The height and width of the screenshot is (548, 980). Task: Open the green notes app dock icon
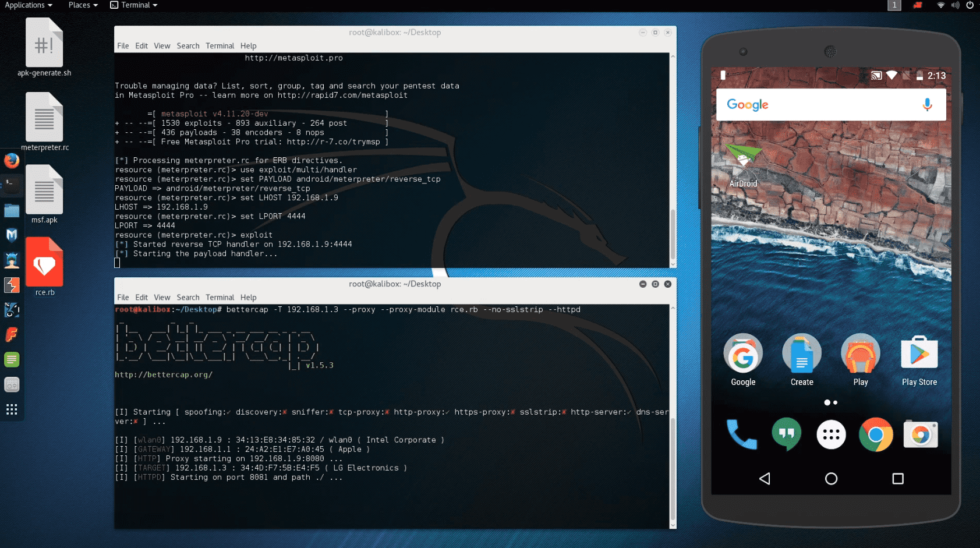click(x=12, y=360)
